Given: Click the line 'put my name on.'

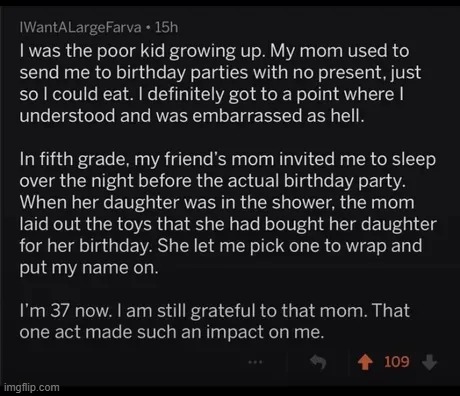Looking at the screenshot, I should click(89, 268).
